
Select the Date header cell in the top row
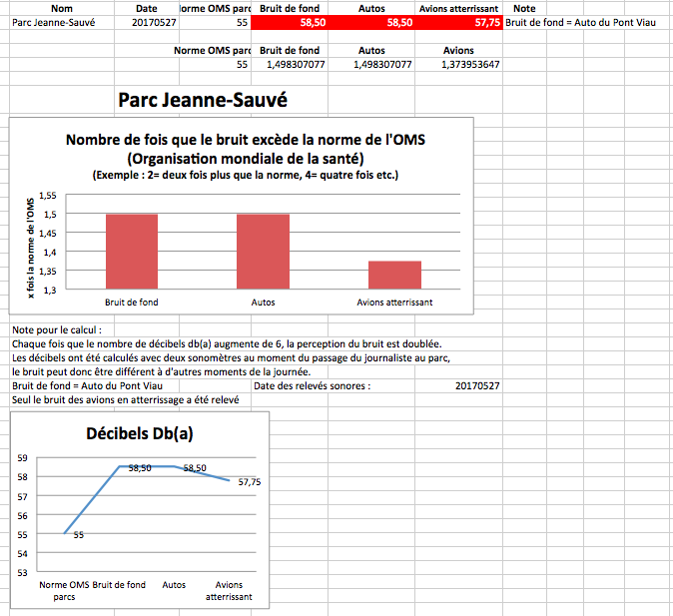tap(146, 8)
